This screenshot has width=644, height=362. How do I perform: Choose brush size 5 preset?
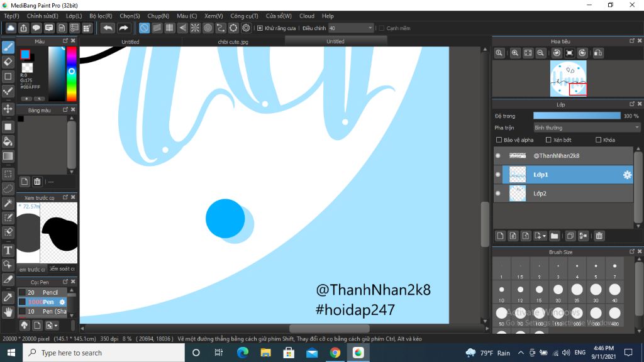coord(596,269)
